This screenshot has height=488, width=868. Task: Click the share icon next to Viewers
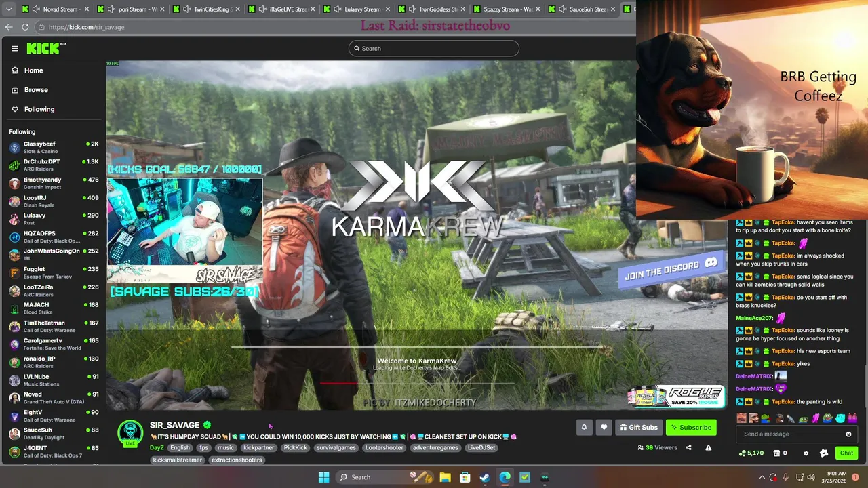coord(688,447)
